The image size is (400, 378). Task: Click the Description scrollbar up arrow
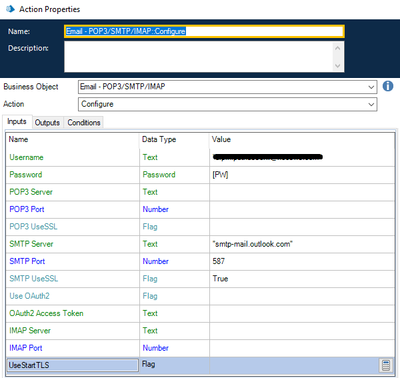point(338,48)
